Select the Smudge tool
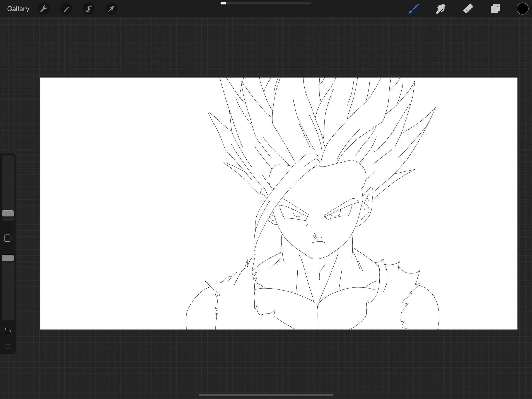This screenshot has width=532, height=399. [441, 9]
